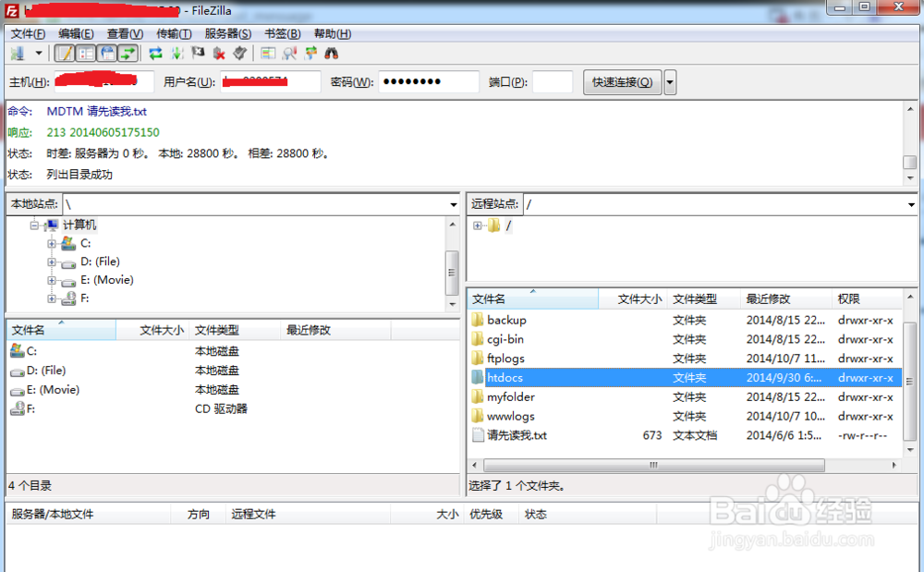
Task: Collapse the 计算机 tree node
Action: 34,225
